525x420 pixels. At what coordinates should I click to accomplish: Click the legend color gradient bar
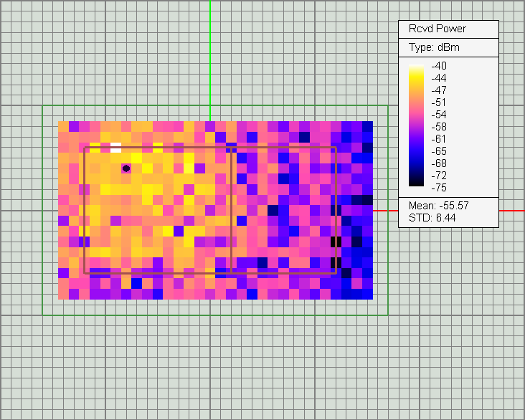416,125
